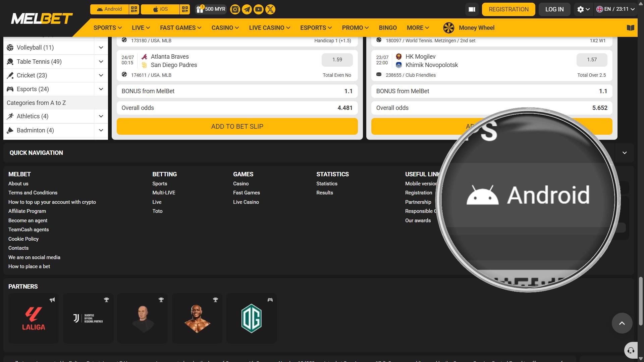Expand the Athletics category
Viewport: 644px width, 362px height.
(101, 116)
